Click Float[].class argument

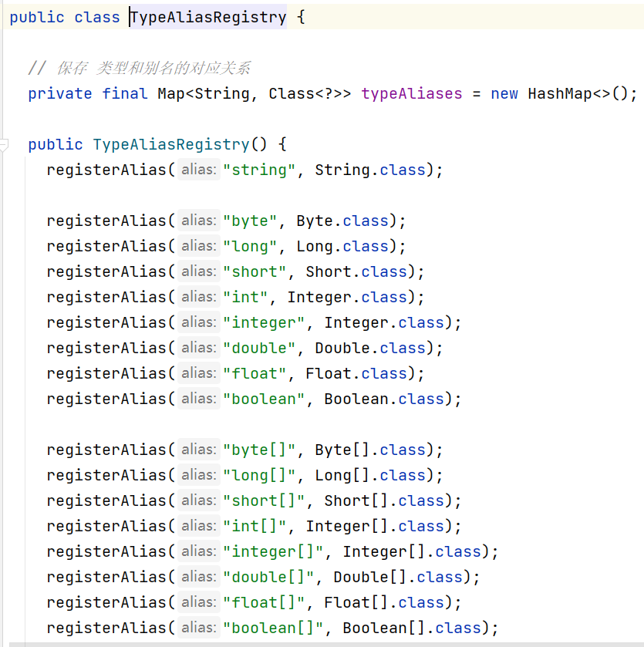coord(383,603)
